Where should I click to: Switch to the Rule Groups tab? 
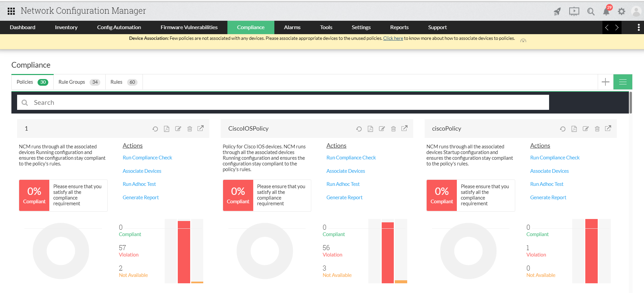tap(79, 82)
